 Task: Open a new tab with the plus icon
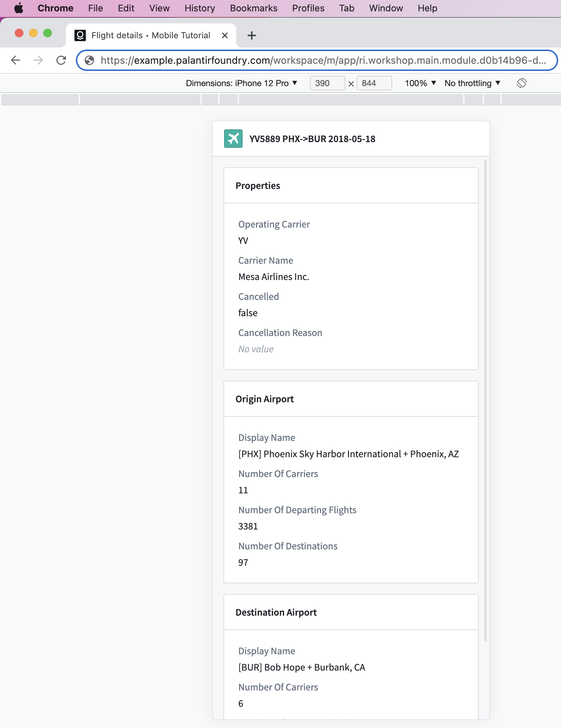click(x=252, y=35)
